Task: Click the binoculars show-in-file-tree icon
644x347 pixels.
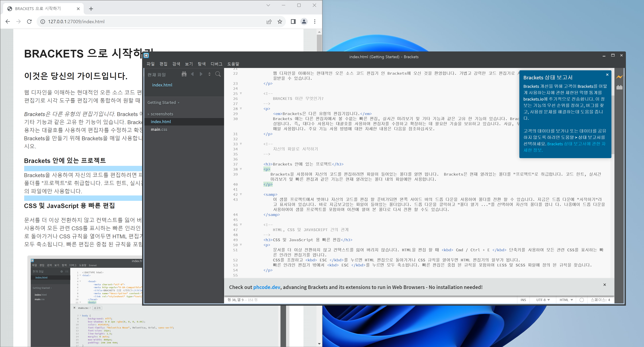Action: [x=184, y=74]
